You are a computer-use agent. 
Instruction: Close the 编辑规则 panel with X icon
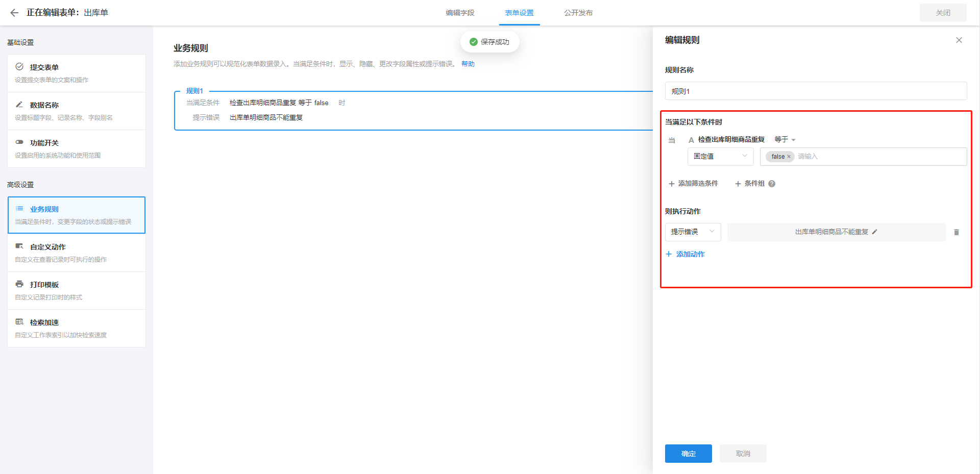(959, 40)
